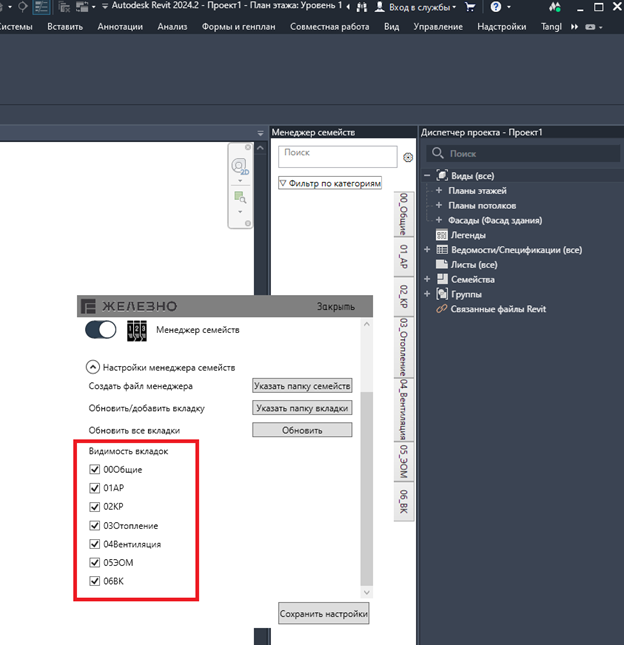Click the 2D steering wheel navigation icon
624x645 pixels.
tap(240, 167)
